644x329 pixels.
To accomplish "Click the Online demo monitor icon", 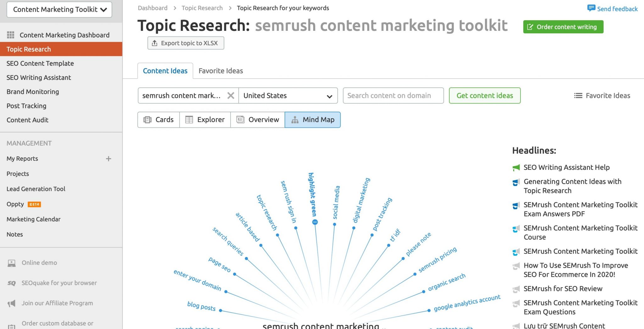I will [12, 262].
